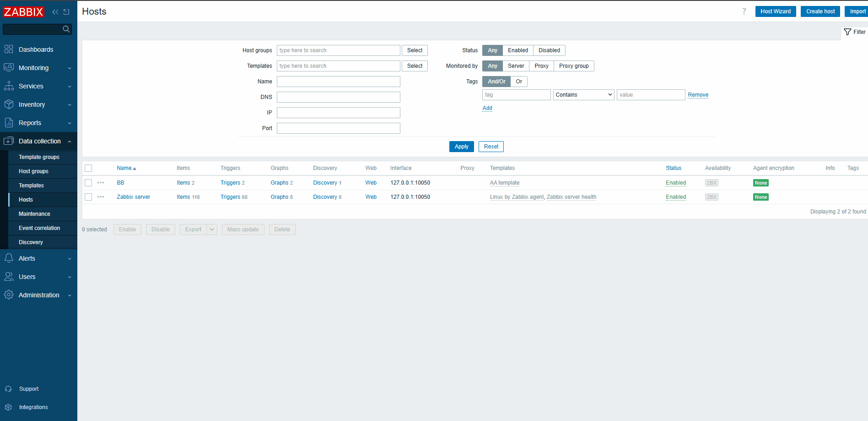
Task: Launch the Host Wizard
Action: click(x=776, y=11)
